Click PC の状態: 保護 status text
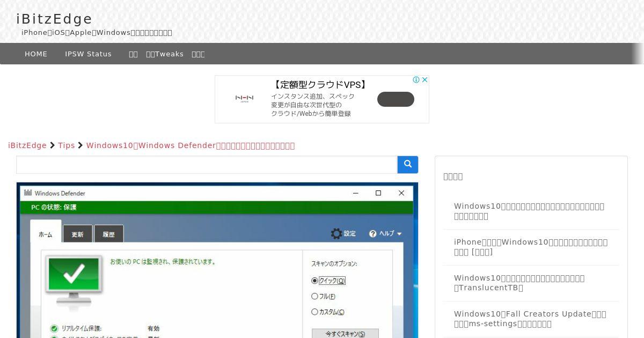The image size is (644, 338). pos(54,207)
